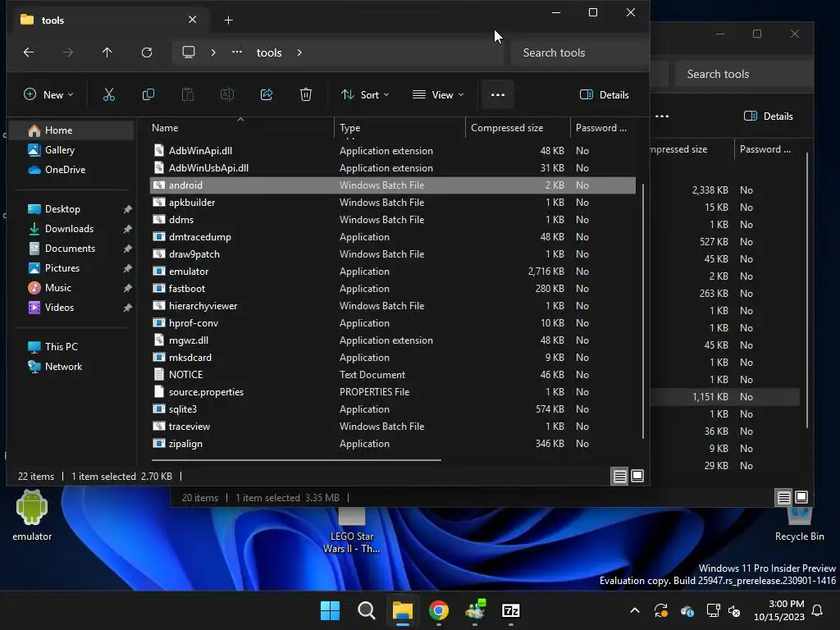The width and height of the screenshot is (840, 630).
Task: Open Desktop quick access folder
Action: (62, 209)
